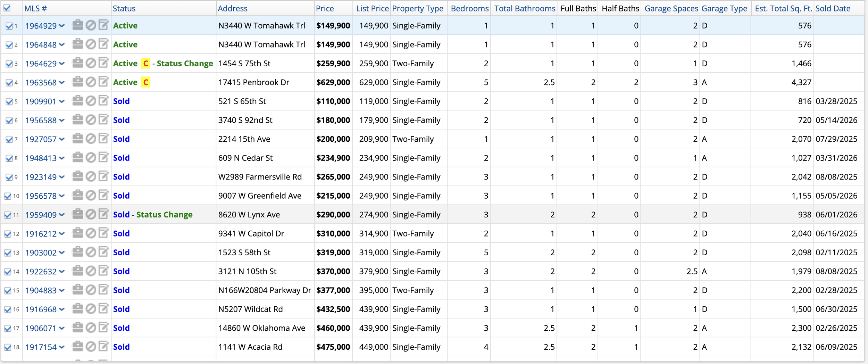The height and width of the screenshot is (364, 868).
Task: Click the briefcase icon for listing 1903002
Action: click(78, 252)
